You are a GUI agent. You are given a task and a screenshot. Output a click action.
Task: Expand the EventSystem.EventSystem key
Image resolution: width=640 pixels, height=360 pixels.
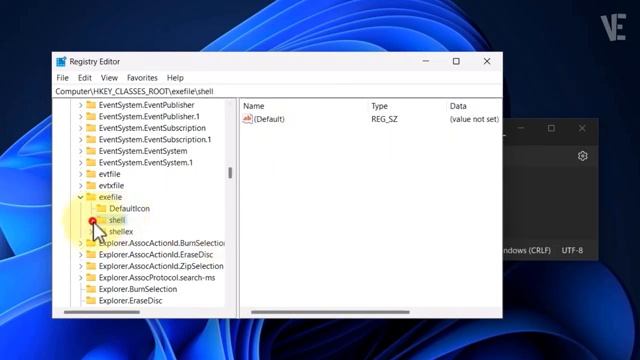coord(80,151)
